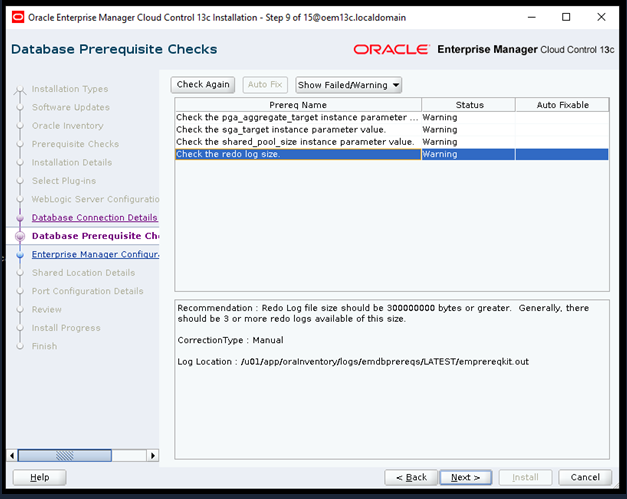Click the Review step label
Viewport: 627px width, 499px height.
pos(47,309)
